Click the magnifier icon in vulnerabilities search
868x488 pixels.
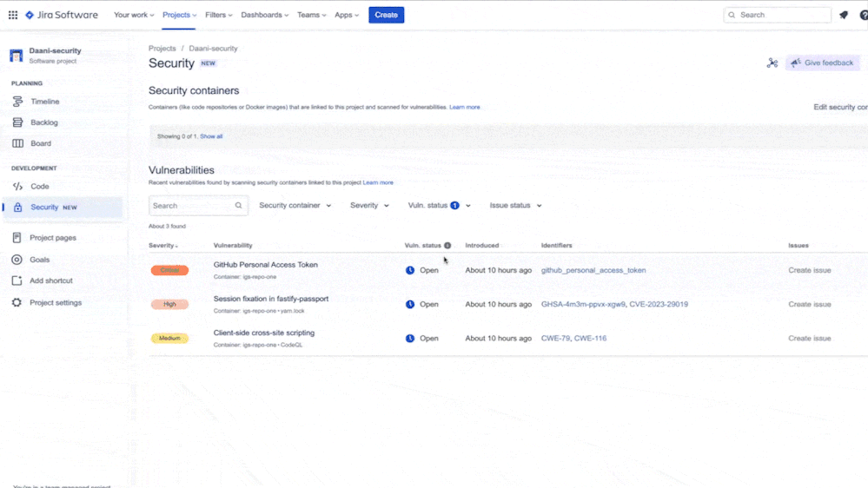[239, 205]
